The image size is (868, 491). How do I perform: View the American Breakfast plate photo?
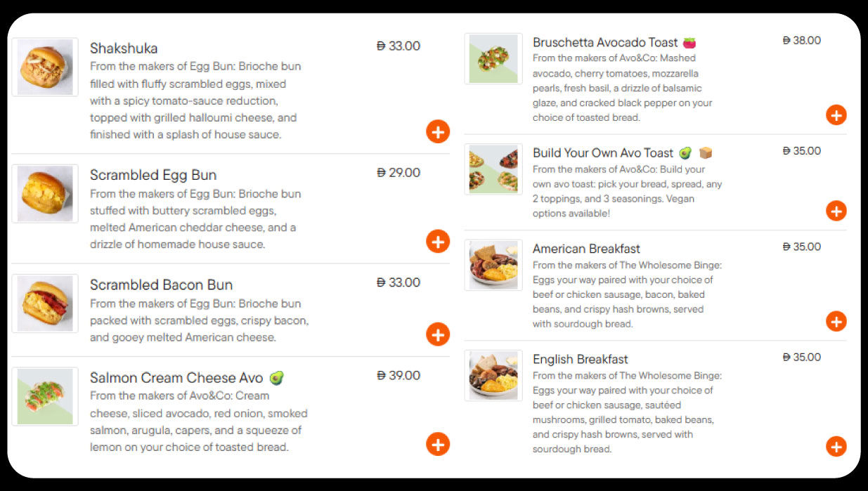click(x=493, y=265)
